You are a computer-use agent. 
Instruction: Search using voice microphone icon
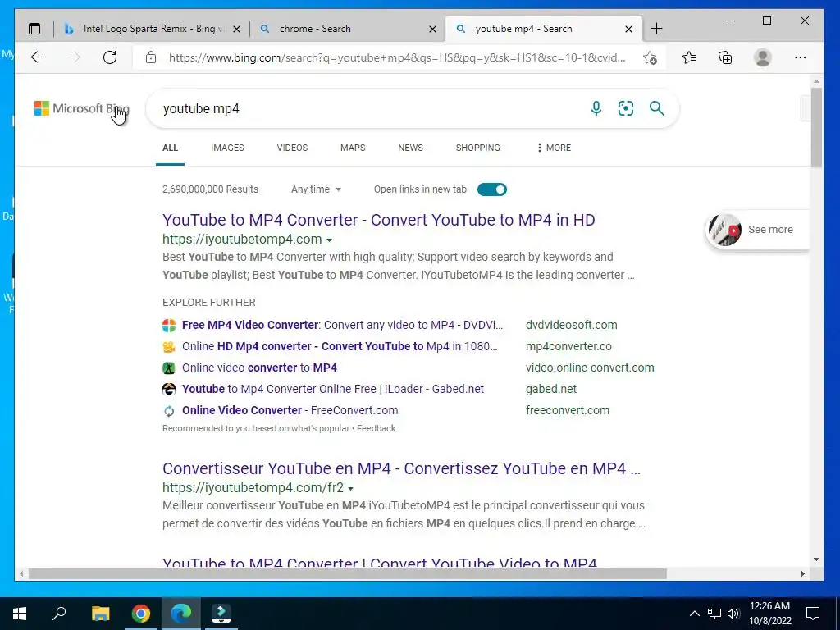pyautogui.click(x=596, y=108)
